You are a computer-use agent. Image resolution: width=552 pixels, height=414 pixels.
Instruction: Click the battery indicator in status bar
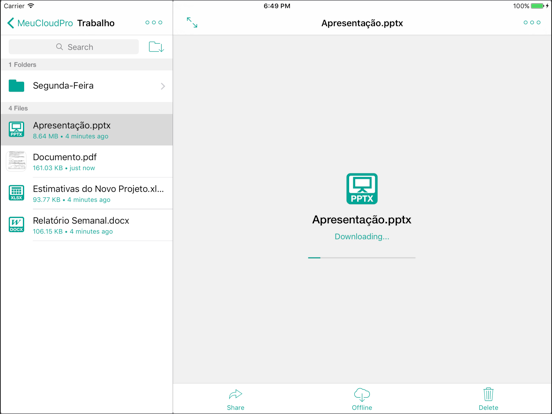538,6
